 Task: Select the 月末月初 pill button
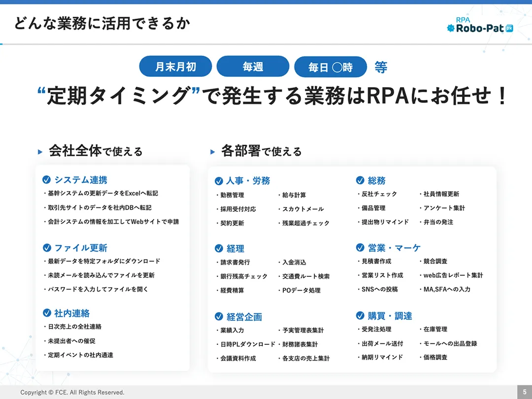tap(175, 66)
